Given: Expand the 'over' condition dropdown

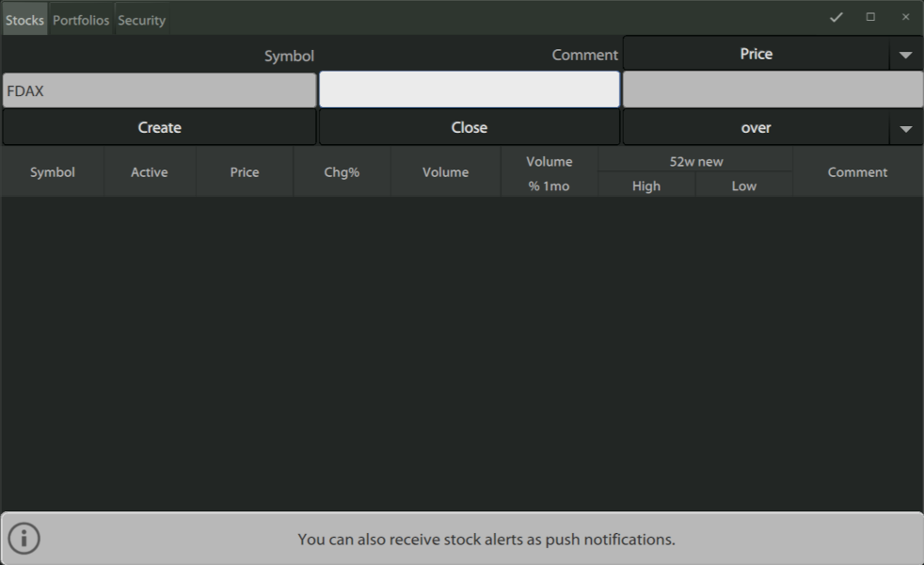Looking at the screenshot, I should [905, 128].
